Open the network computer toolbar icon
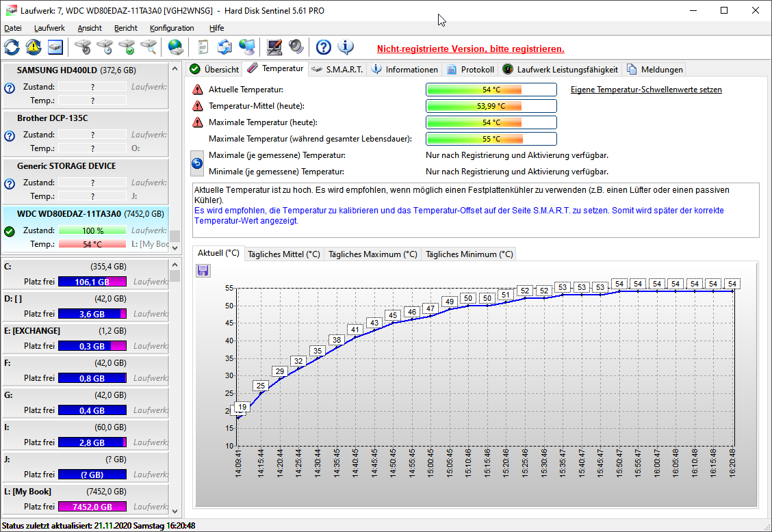This screenshot has width=772, height=532. click(247, 46)
